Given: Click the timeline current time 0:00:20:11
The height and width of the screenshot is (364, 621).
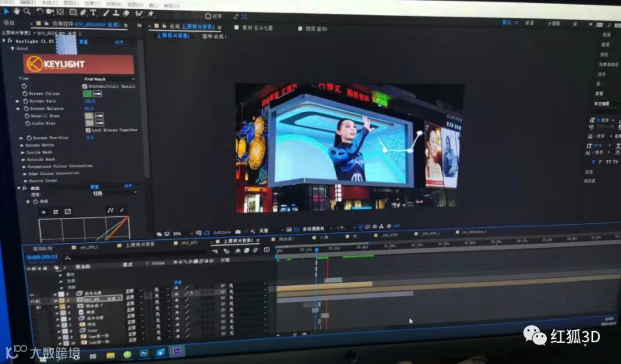Looking at the screenshot, I should click(43, 257).
